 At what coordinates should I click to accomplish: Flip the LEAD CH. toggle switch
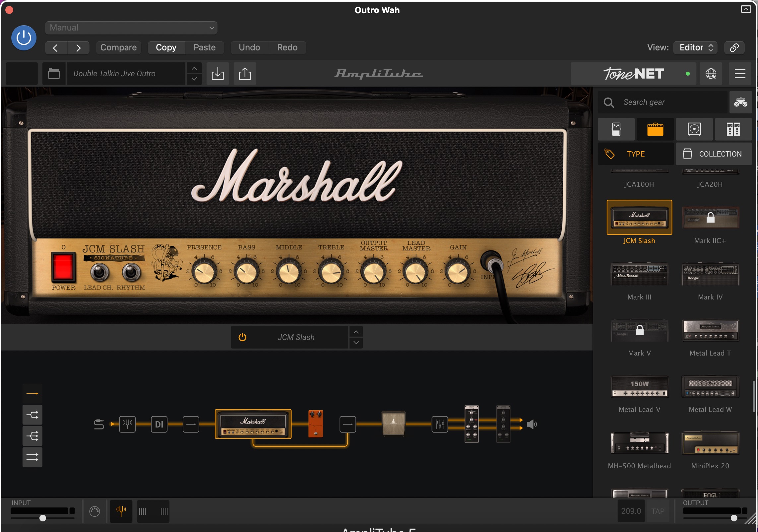(x=99, y=272)
